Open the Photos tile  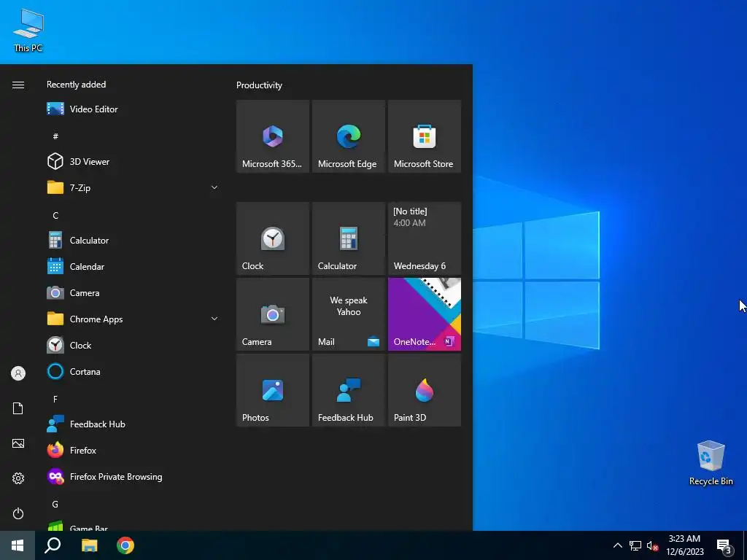pyautogui.click(x=273, y=390)
